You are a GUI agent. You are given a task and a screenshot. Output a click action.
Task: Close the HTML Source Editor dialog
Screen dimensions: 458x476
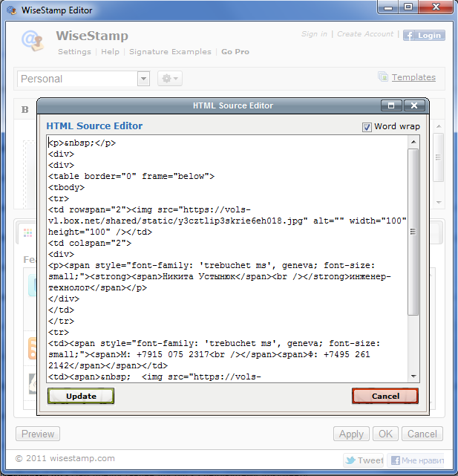pyautogui.click(x=414, y=105)
